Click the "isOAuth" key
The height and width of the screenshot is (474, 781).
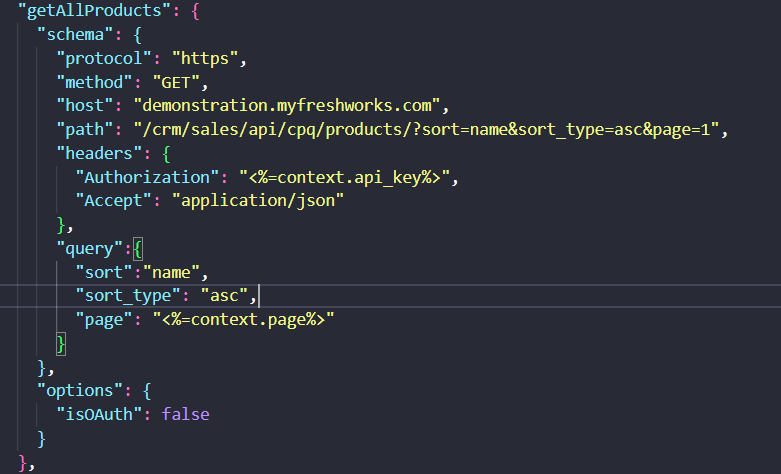tap(99, 414)
